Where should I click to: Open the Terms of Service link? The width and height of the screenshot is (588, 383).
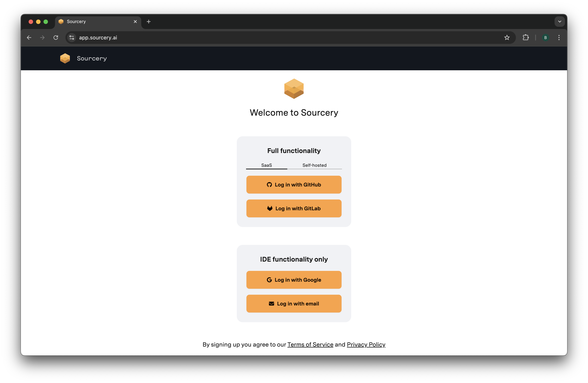310,345
